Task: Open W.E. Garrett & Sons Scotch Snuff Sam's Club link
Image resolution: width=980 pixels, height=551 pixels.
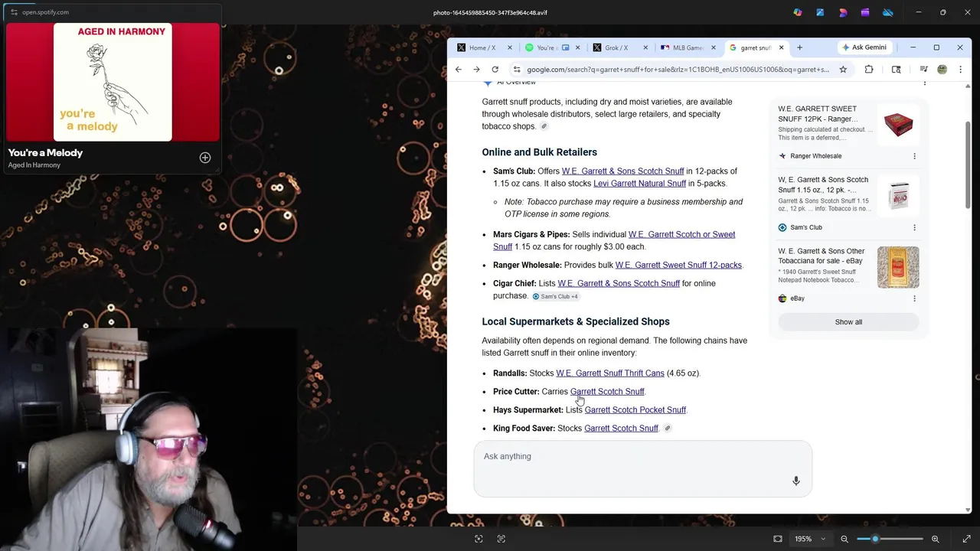Action: coord(622,171)
